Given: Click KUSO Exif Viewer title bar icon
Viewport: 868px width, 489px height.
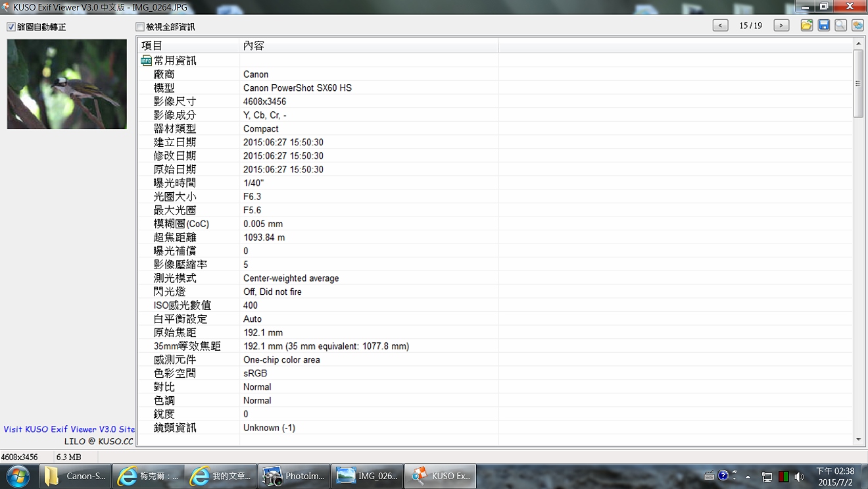Looking at the screenshot, I should 6,7.
